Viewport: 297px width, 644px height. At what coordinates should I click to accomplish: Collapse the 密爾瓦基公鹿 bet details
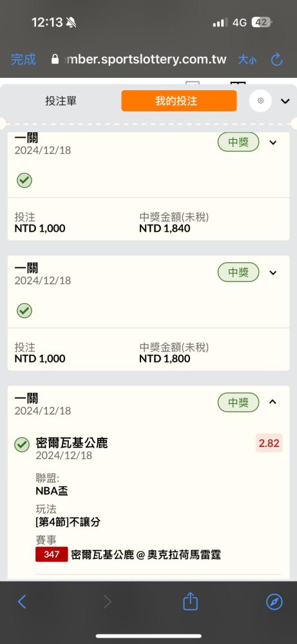pos(273,402)
